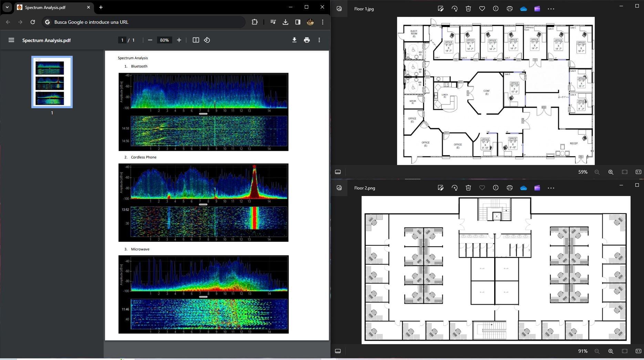Favorite the Floor 2.png image

click(482, 188)
